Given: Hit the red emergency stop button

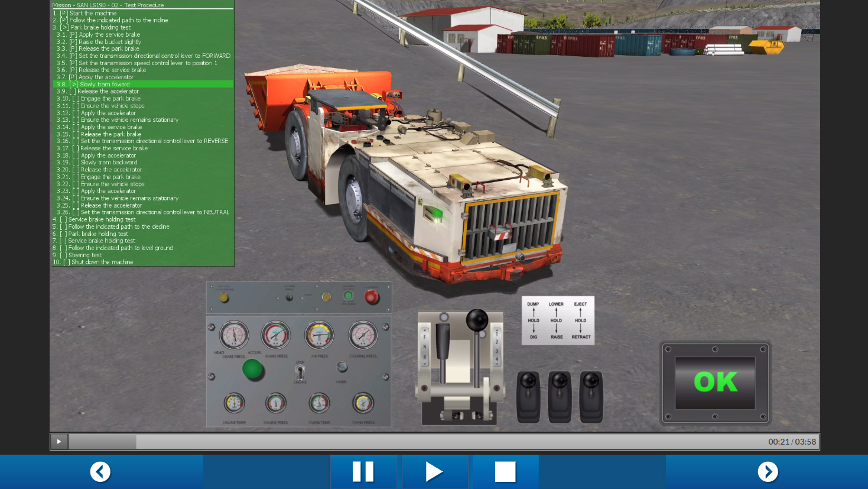Looking at the screenshot, I should pos(372,297).
